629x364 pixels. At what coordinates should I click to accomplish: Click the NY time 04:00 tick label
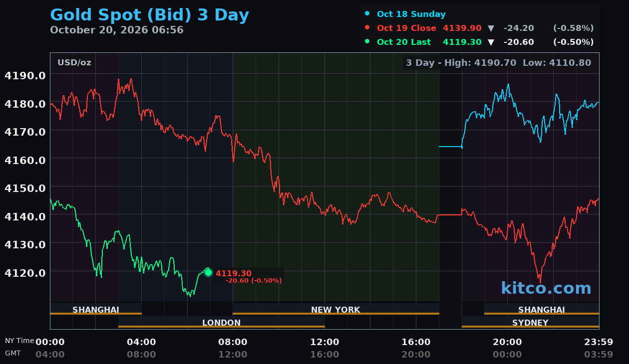pos(141,342)
